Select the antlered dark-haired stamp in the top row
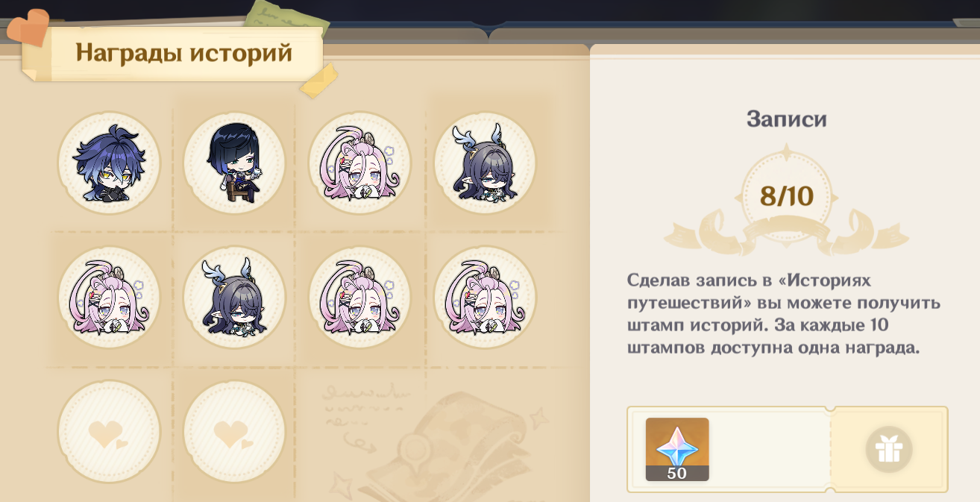The width and height of the screenshot is (980, 502). click(x=485, y=163)
